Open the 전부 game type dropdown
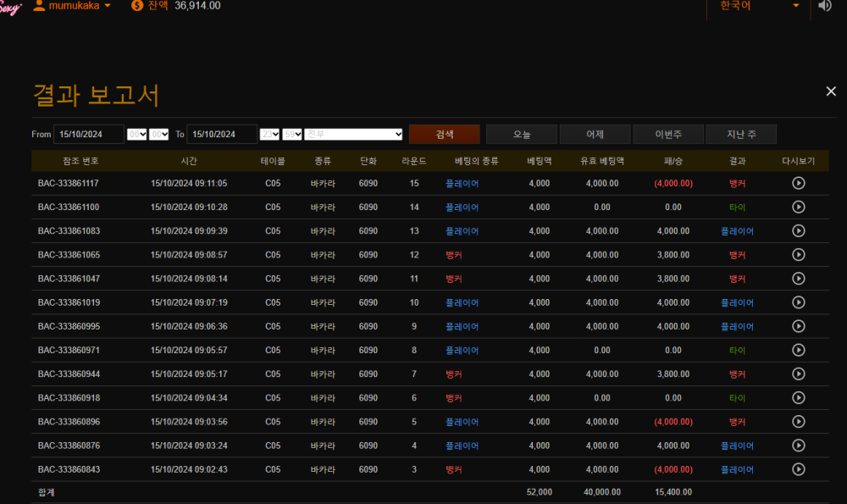Screen dimensions: 847x504 click(354, 134)
